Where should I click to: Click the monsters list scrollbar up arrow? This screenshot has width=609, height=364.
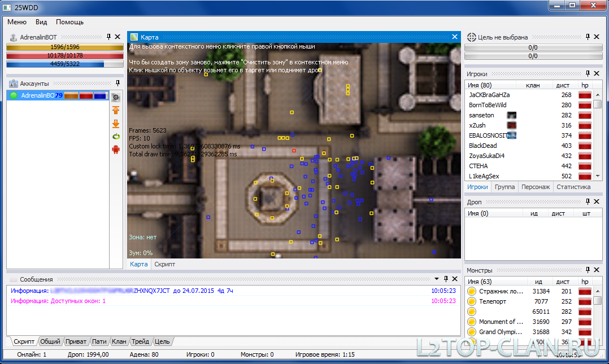click(x=598, y=291)
